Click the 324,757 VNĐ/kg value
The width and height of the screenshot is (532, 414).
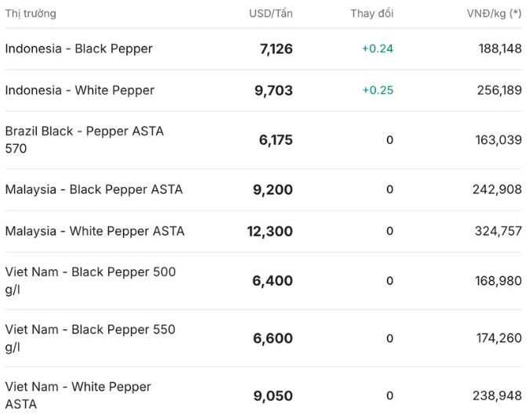[498, 231]
